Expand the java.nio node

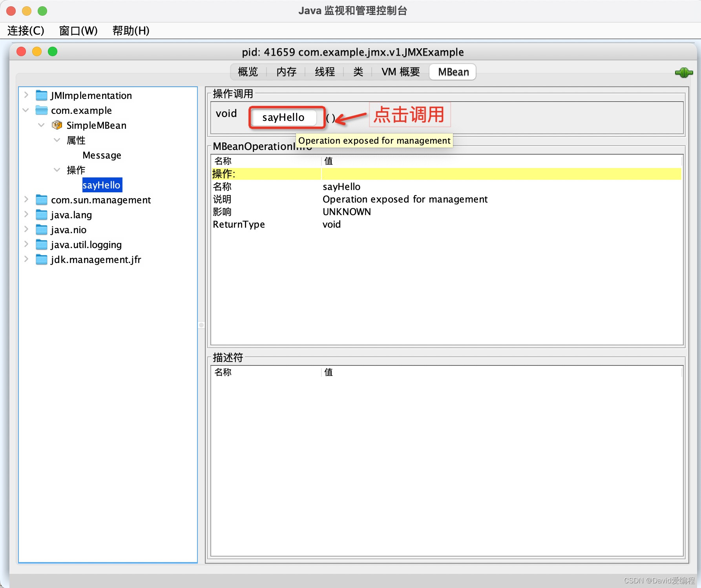pos(26,229)
